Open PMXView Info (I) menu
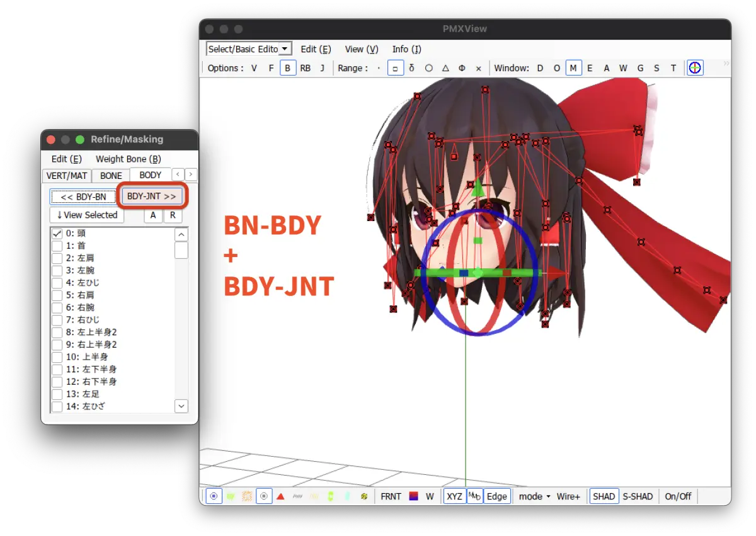756x536 pixels. (x=406, y=49)
